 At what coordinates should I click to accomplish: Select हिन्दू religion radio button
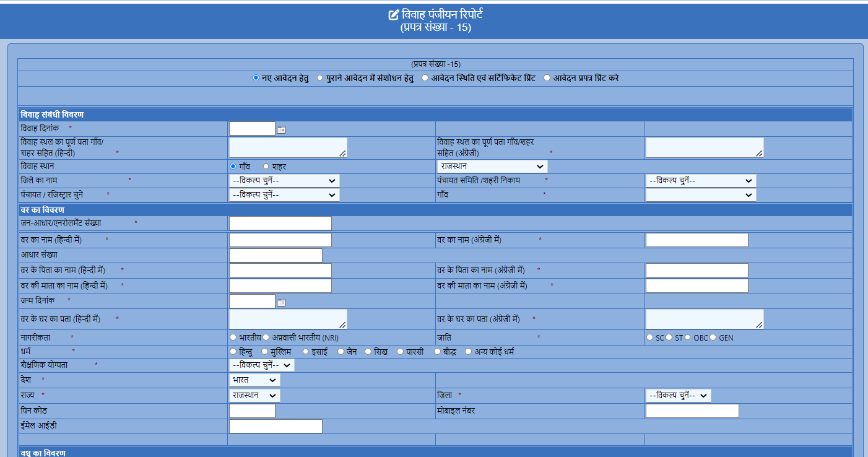233,352
